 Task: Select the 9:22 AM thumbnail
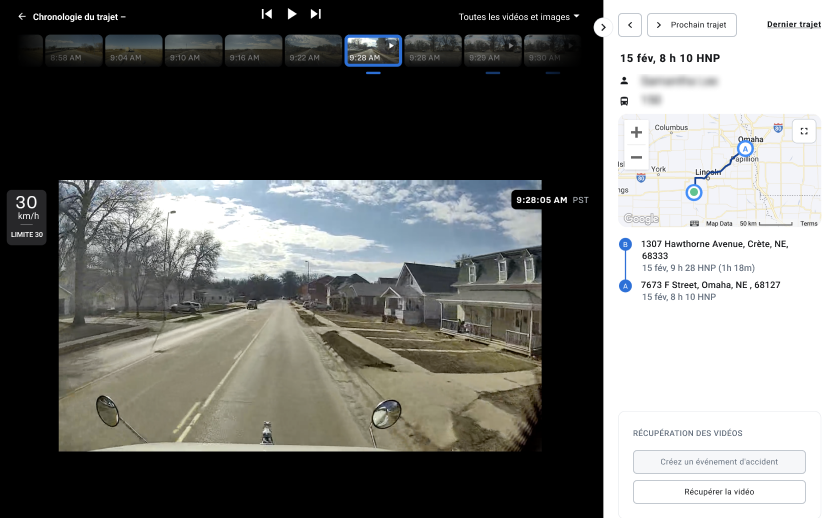[313, 51]
